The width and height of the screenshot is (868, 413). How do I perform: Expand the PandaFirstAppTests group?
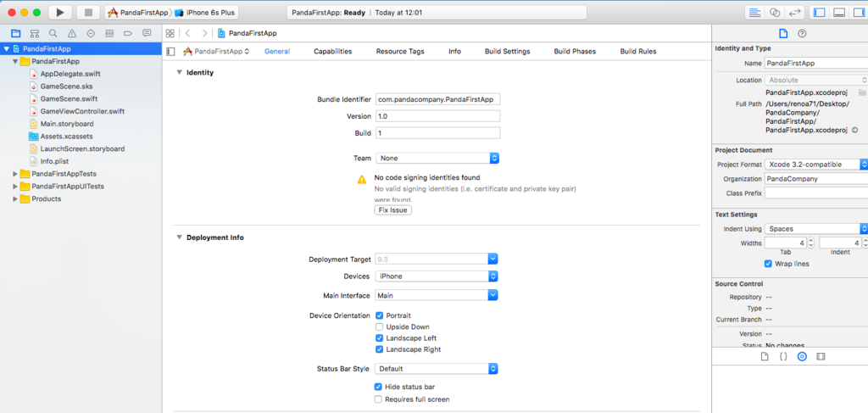(15, 174)
